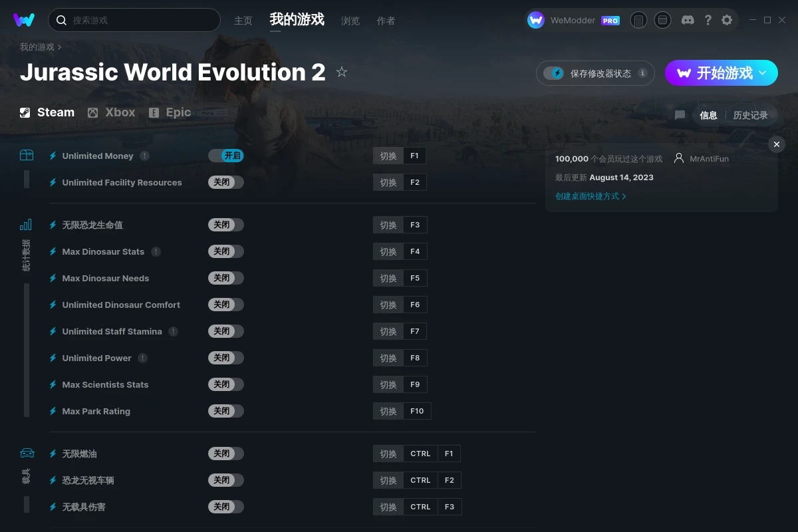The width and height of the screenshot is (798, 532).
Task: Click the vehicle car category icon
Action: [x=27, y=453]
